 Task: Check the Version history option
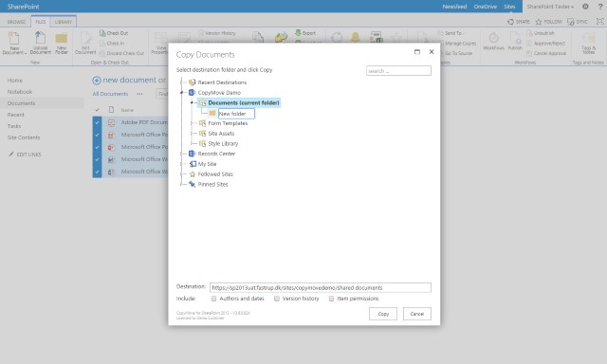277,299
